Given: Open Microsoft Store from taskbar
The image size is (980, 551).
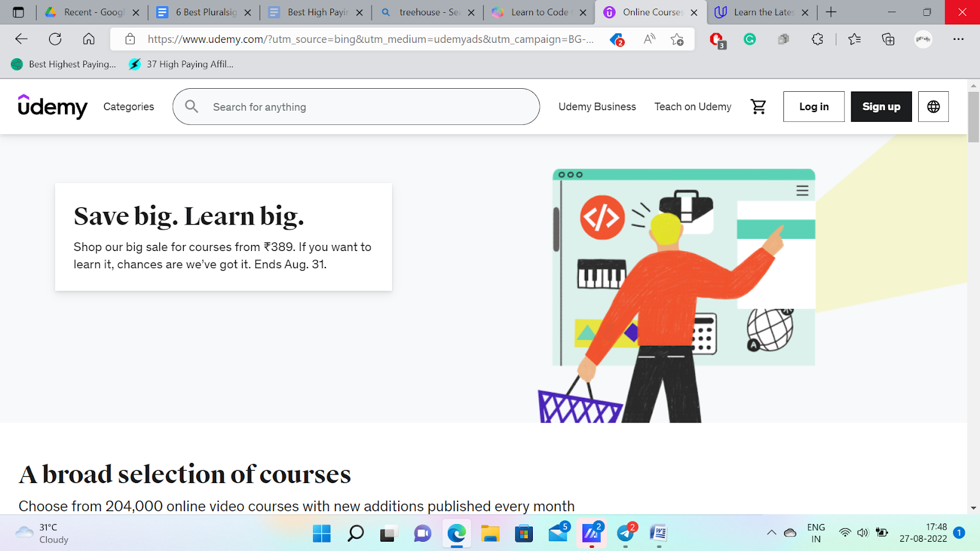Looking at the screenshot, I should (524, 534).
